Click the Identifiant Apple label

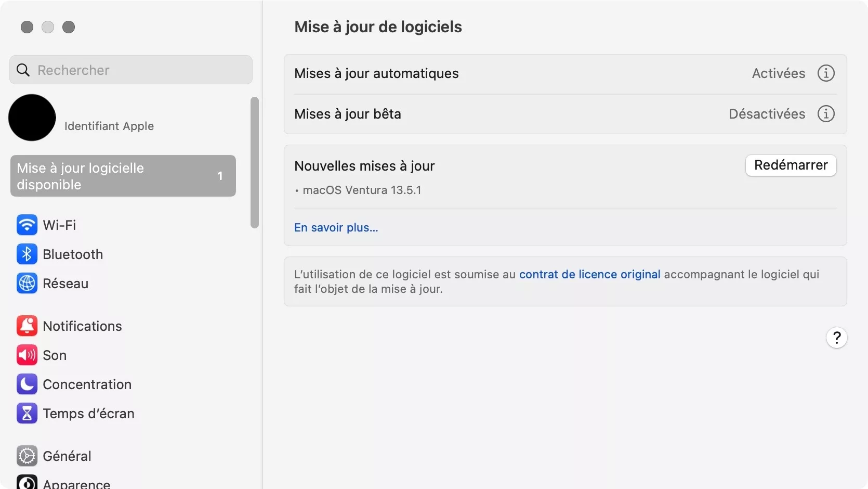pyautogui.click(x=109, y=126)
